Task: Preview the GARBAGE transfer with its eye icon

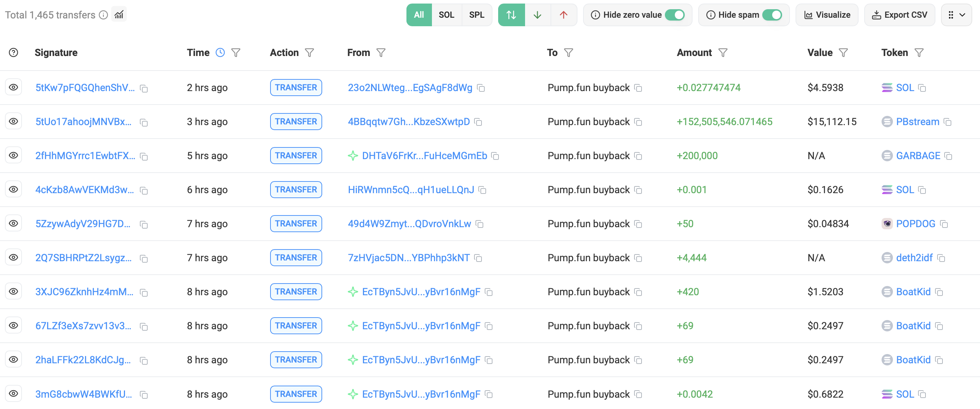Action: pyautogui.click(x=14, y=155)
